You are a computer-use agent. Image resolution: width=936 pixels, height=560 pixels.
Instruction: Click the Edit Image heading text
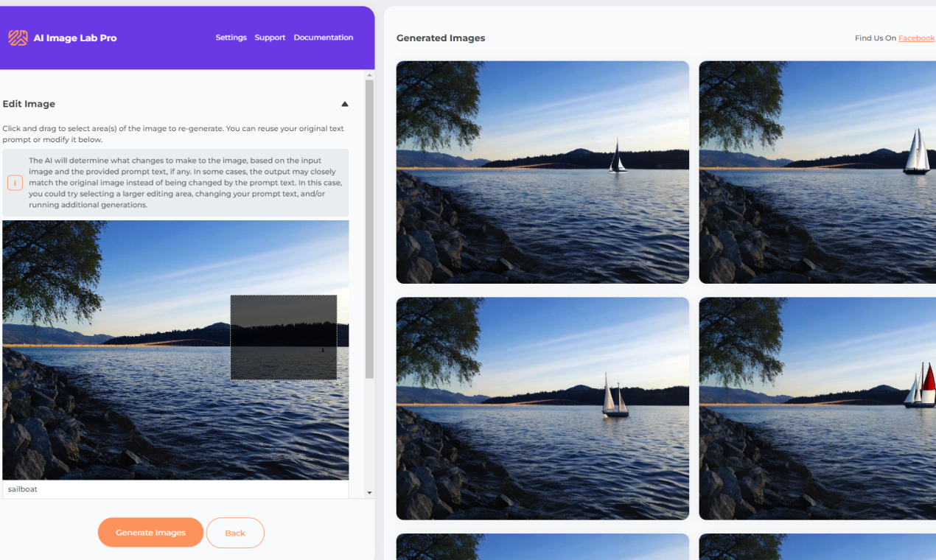(29, 104)
